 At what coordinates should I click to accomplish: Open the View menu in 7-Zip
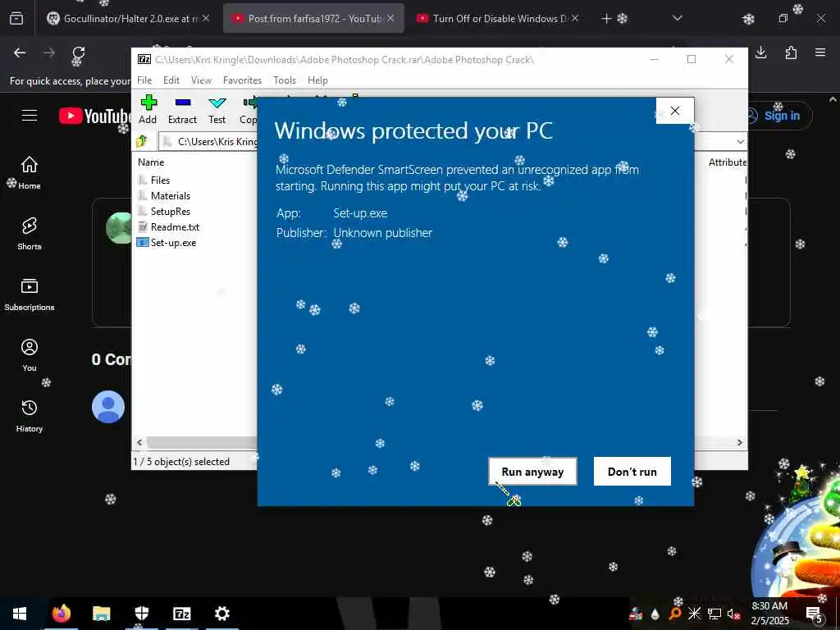201,80
